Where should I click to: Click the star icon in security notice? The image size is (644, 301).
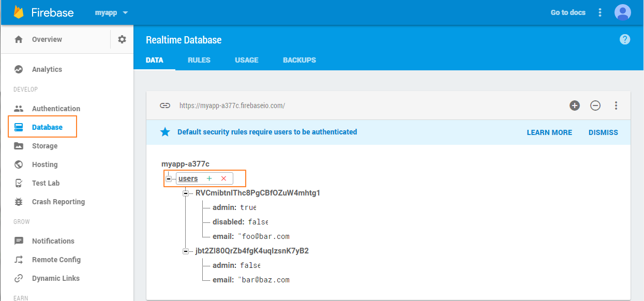(x=165, y=132)
